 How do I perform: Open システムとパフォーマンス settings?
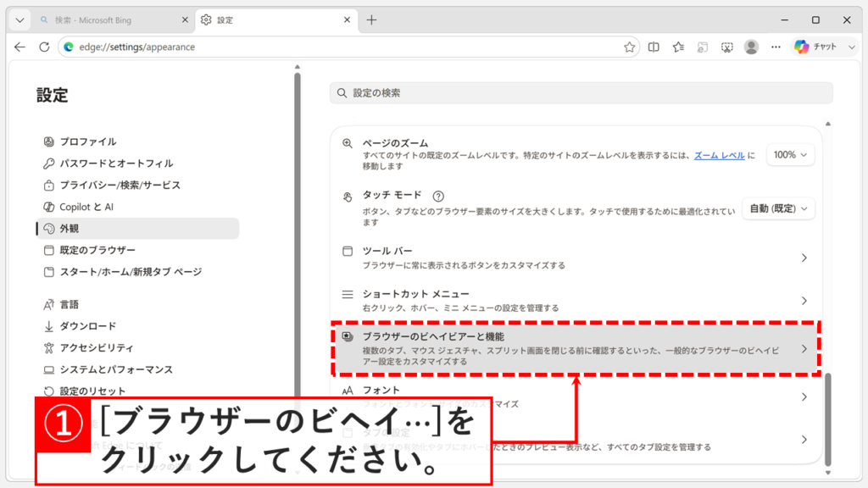(138, 369)
